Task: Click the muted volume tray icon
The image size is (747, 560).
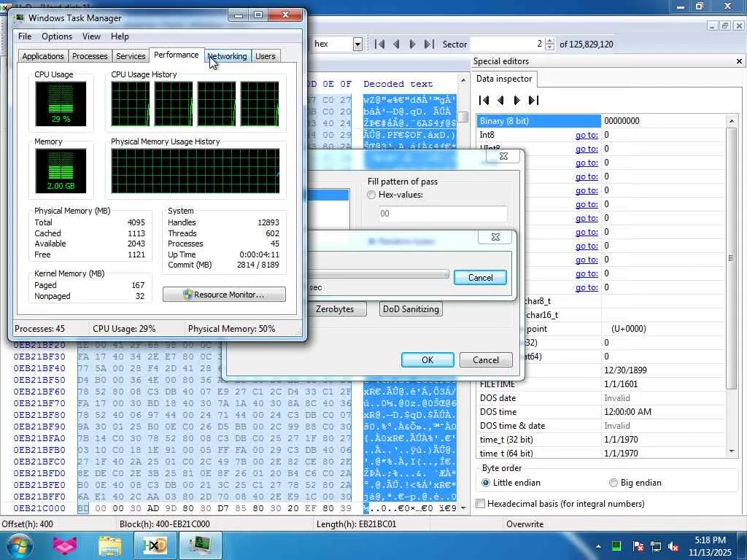Action: (674, 545)
